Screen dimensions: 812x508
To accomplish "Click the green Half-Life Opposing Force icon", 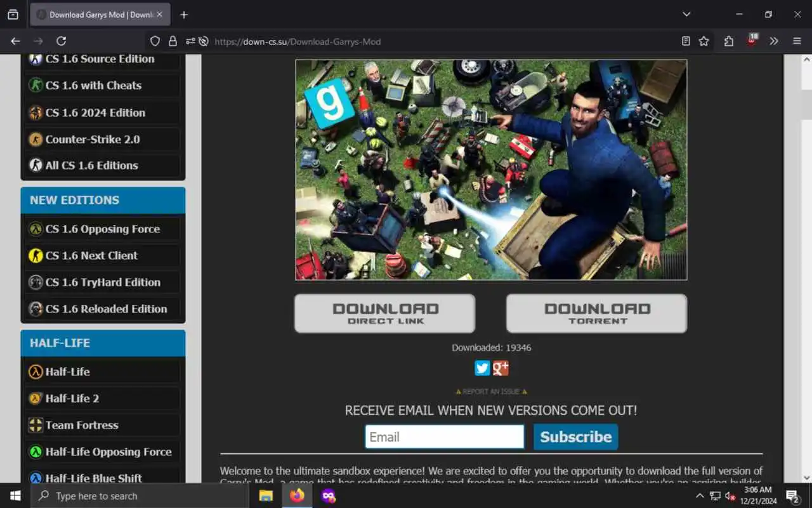I will click(36, 451).
